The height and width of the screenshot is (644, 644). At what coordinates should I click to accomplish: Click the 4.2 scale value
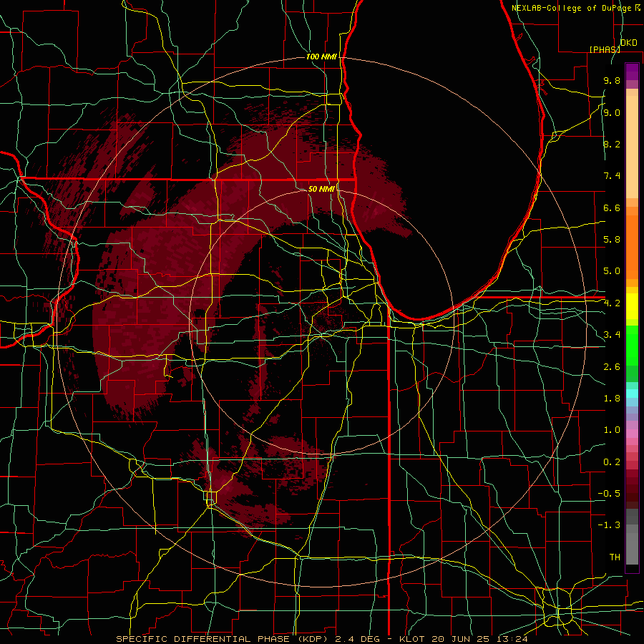pos(612,303)
